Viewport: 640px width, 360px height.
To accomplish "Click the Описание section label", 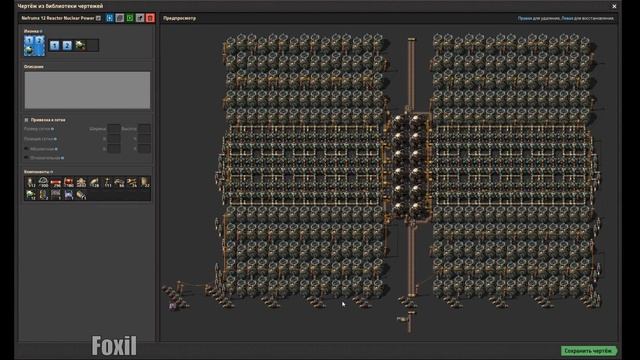I will click(x=33, y=67).
